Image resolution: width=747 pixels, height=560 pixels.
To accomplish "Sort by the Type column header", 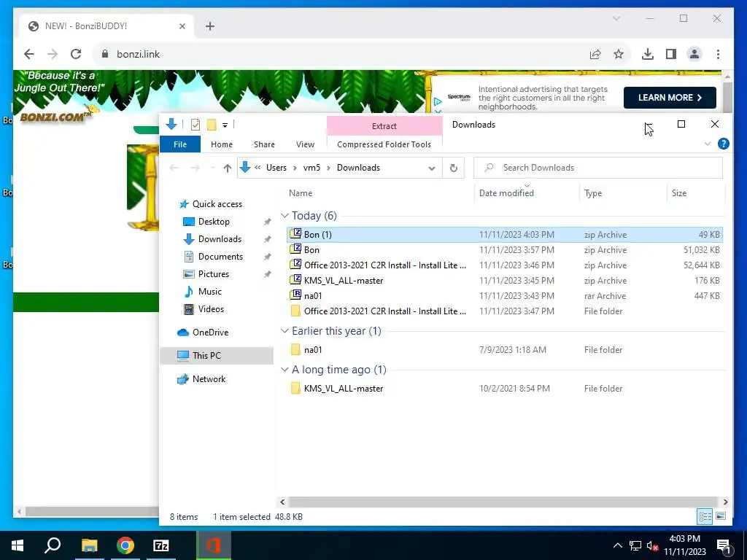I will [x=593, y=192].
